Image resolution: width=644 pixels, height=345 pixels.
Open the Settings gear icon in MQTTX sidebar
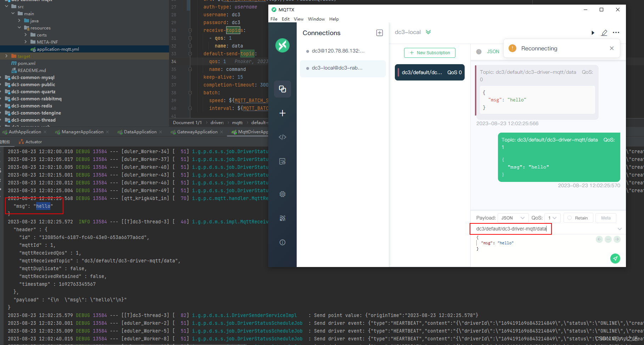click(x=282, y=194)
